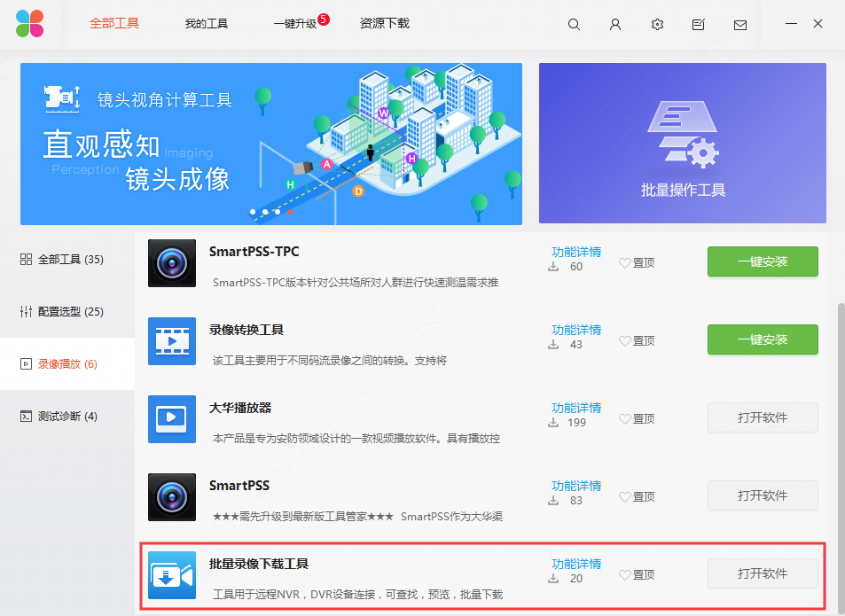Click the 录像播放 play box icon in sidebar
The image size is (845, 616).
[x=26, y=364]
